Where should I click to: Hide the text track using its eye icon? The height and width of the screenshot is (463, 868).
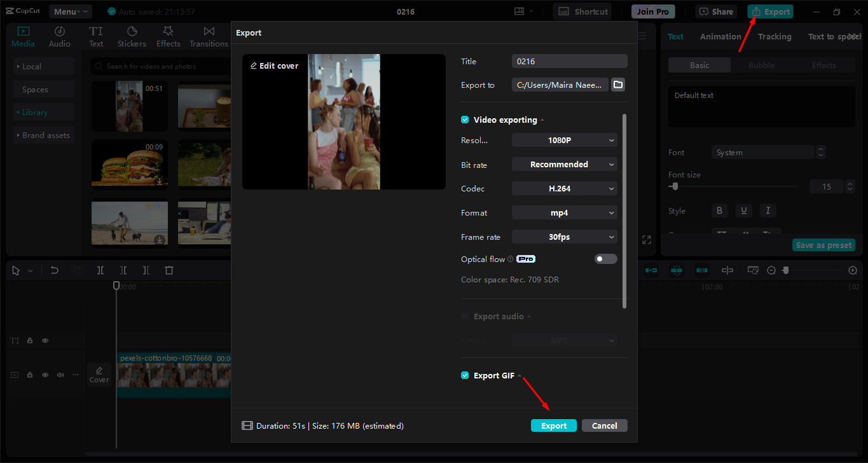(45, 340)
